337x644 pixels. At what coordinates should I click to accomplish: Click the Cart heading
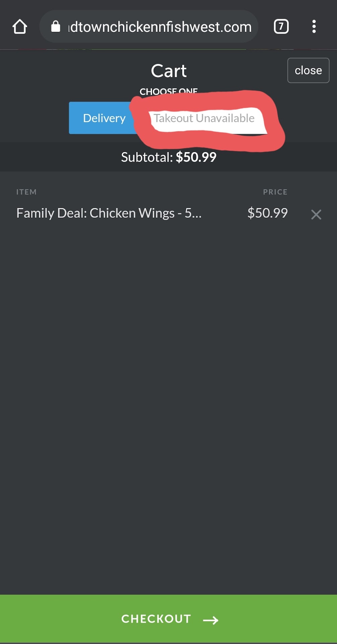(x=168, y=71)
